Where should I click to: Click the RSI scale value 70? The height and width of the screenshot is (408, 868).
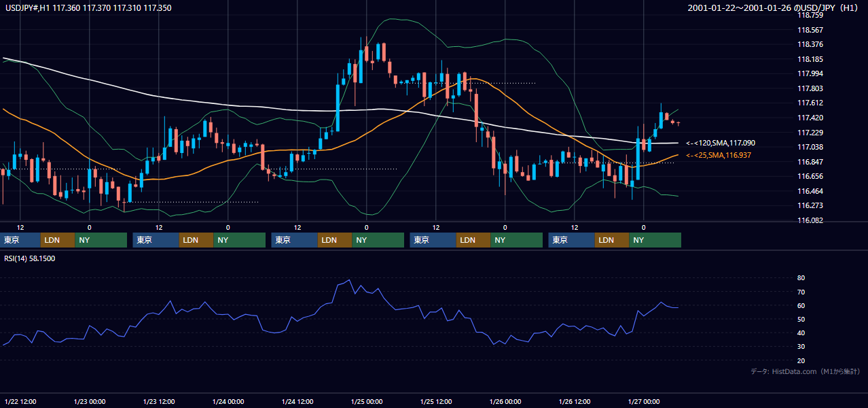coord(801,292)
